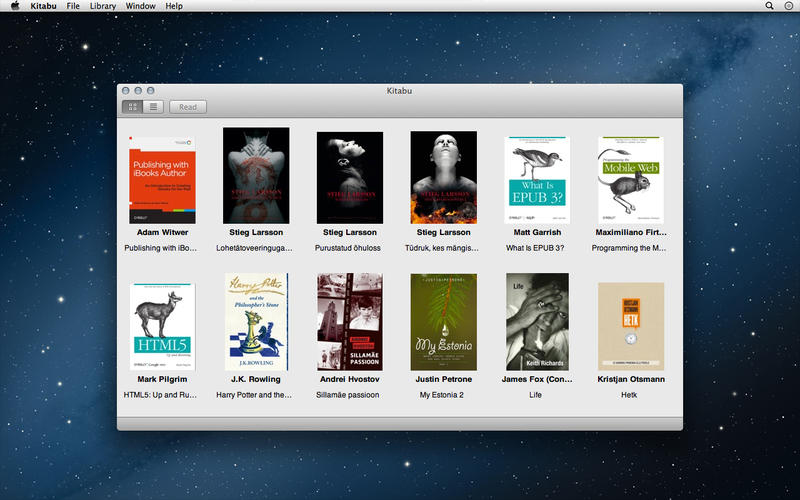Click the Read button
Screen dimensions: 800x500
188,107
